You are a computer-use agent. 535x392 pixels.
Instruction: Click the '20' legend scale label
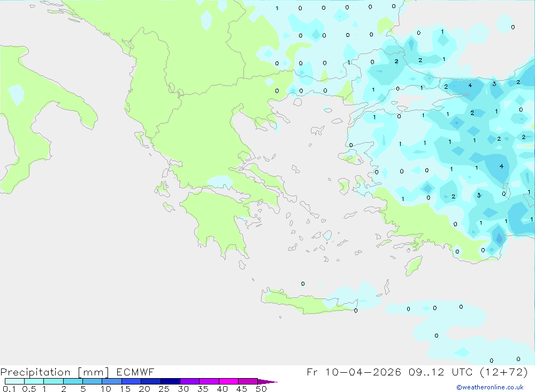click(144, 389)
